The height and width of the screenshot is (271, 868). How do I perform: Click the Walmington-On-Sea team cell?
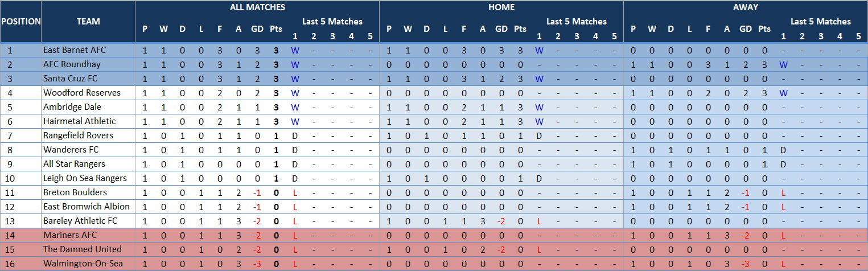tap(88, 264)
